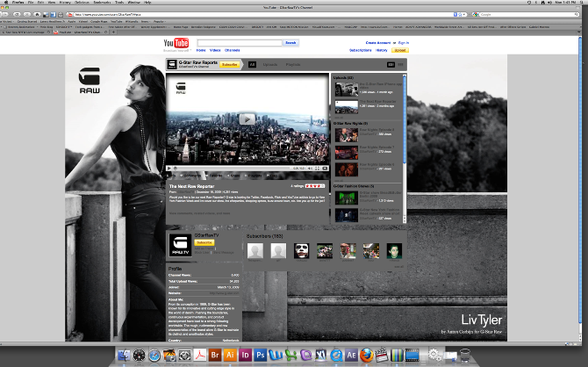Click the Firefox icon in the Dock
The width and height of the screenshot is (588, 367).
(x=367, y=355)
